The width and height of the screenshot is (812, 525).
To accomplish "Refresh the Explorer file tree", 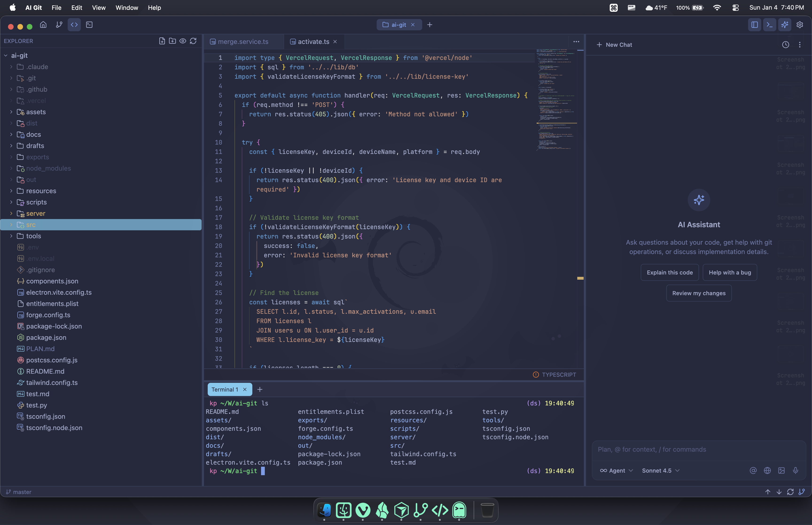I will point(193,41).
